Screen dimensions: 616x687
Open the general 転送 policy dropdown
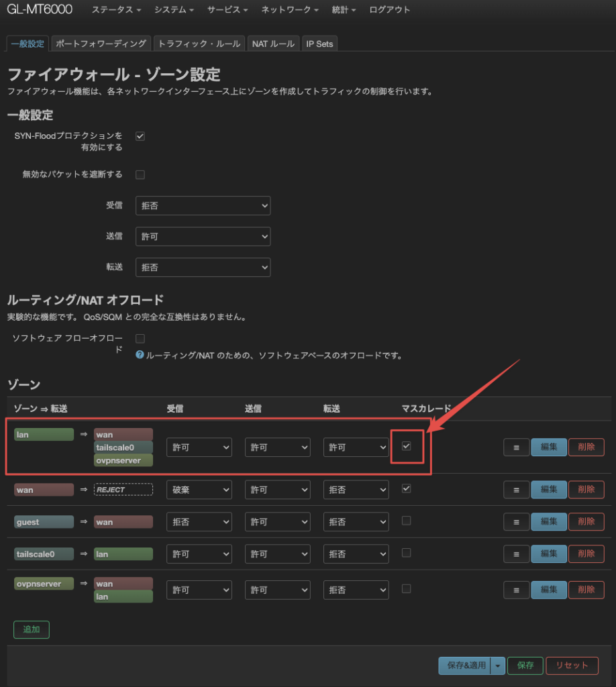pyautogui.click(x=203, y=267)
